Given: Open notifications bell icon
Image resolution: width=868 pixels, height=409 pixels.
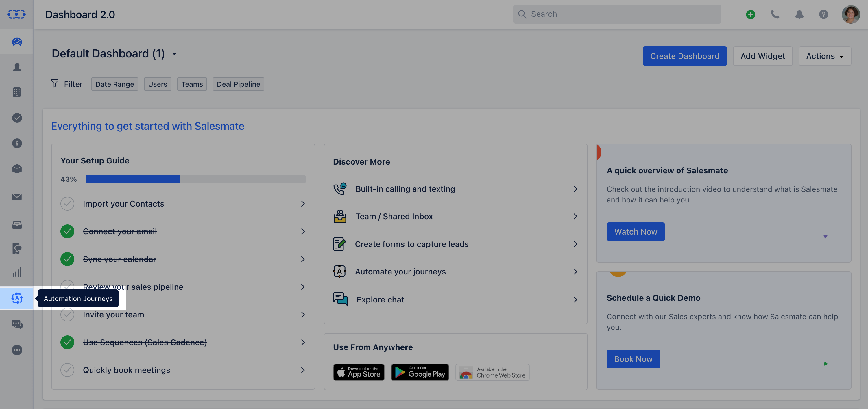Looking at the screenshot, I should pos(799,14).
